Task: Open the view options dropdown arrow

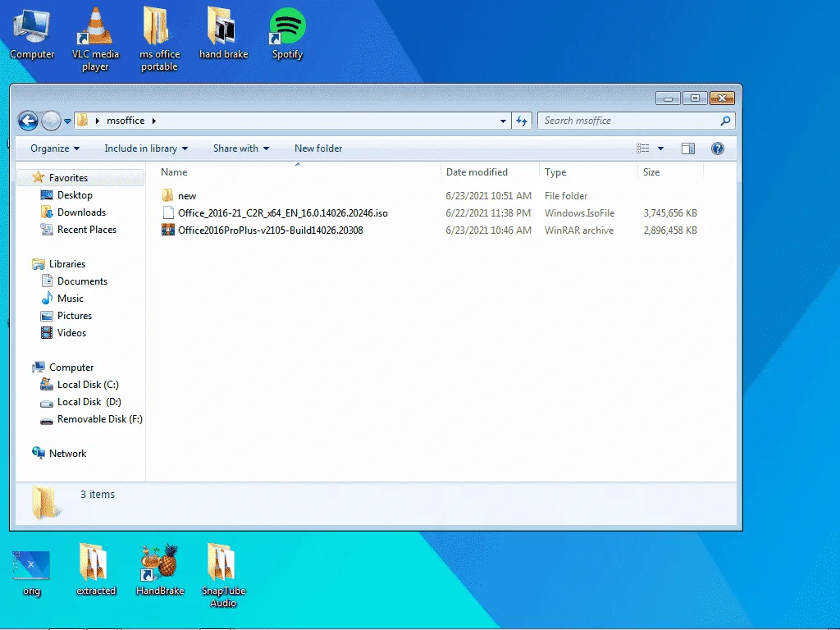Action: pyautogui.click(x=660, y=148)
